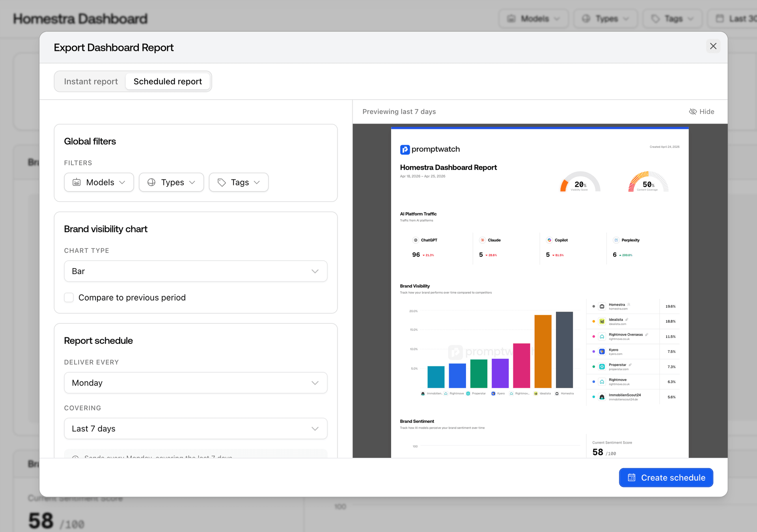This screenshot has height=532, width=757.
Task: Click the Claude icon in AI Platform Traffic
Action: [x=482, y=240]
